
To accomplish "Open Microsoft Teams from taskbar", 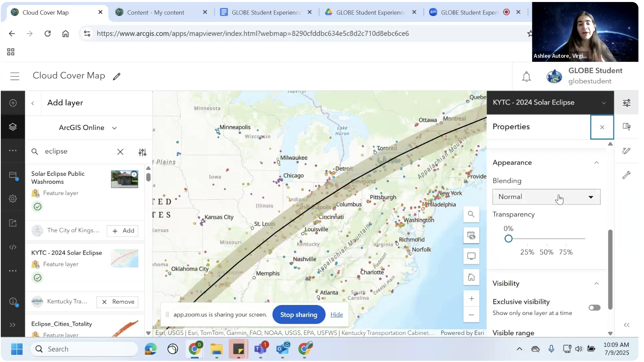I will [260, 349].
